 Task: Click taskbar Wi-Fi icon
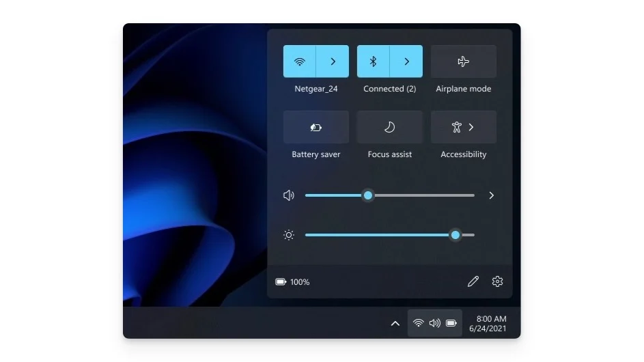click(x=418, y=323)
